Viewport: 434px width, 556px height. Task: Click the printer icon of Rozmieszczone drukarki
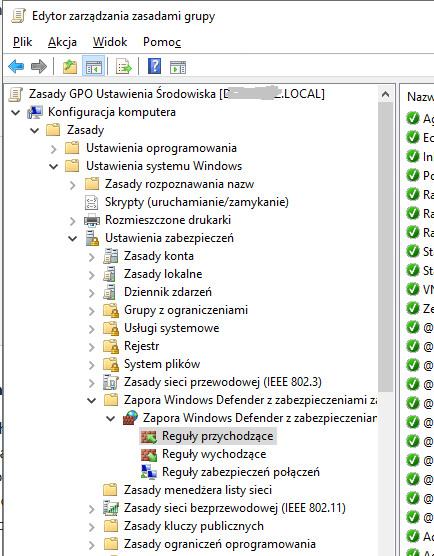(92, 220)
